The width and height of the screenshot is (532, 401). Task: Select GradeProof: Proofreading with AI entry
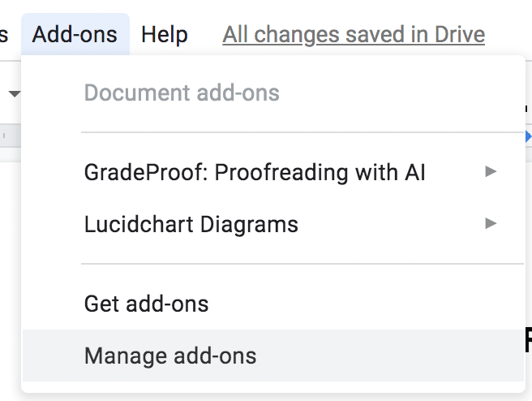point(255,172)
